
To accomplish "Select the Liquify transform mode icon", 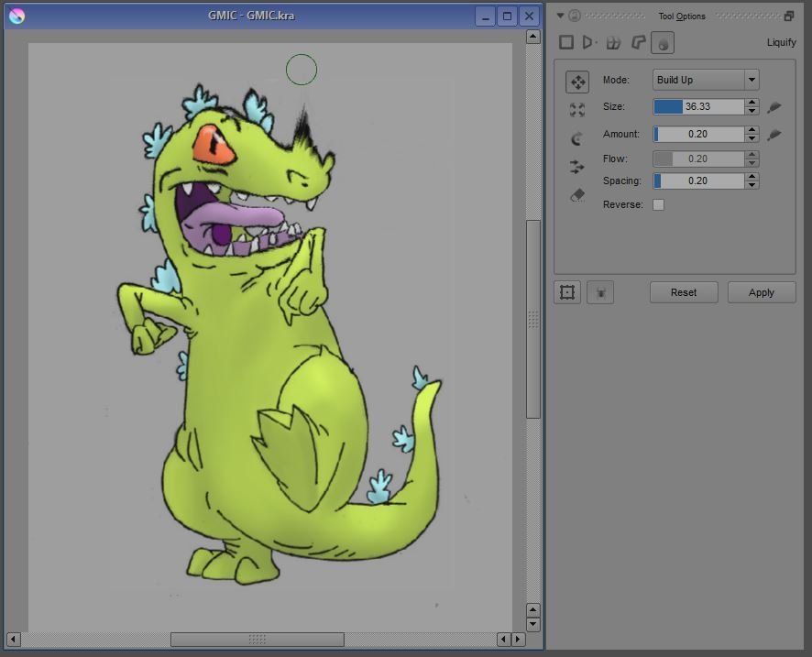I will 663,43.
